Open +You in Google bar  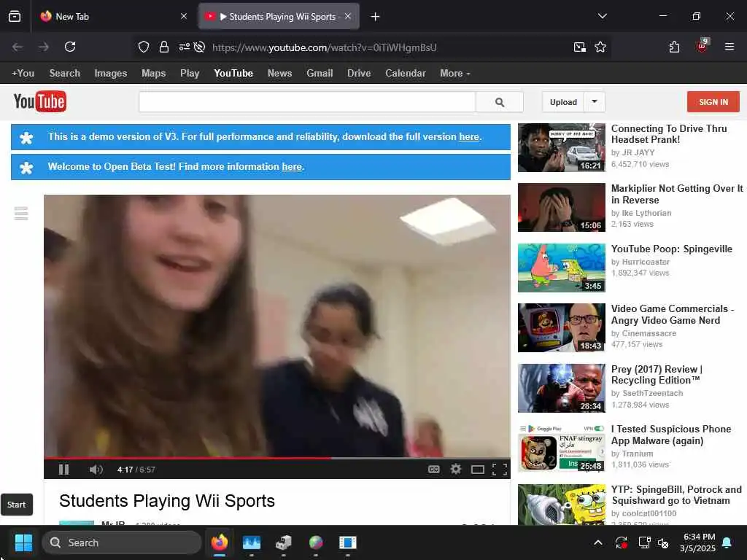tap(23, 74)
